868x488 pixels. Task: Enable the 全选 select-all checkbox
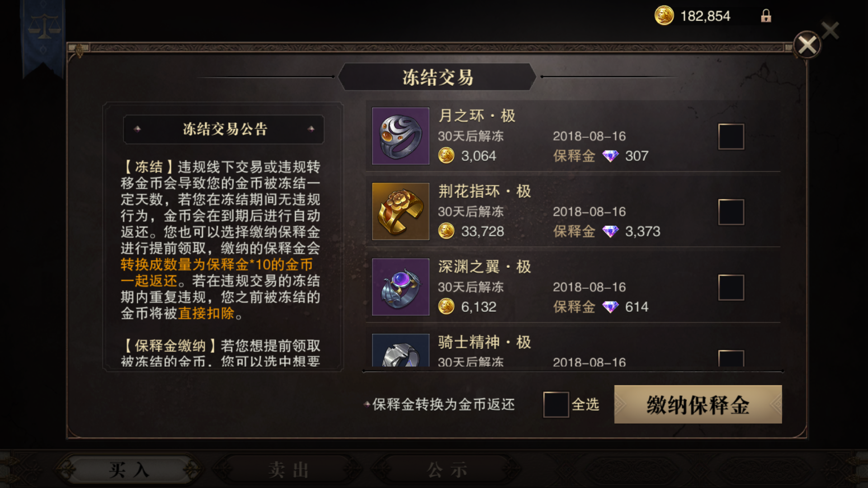pos(556,404)
